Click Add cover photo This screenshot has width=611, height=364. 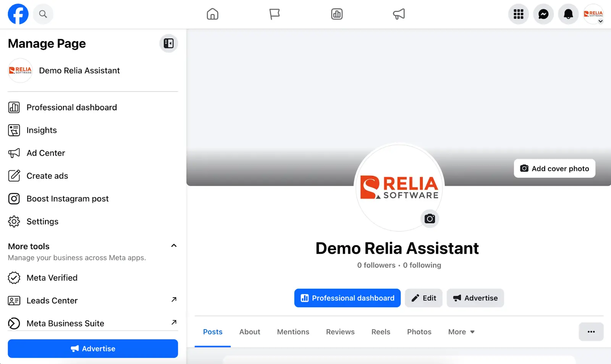tap(554, 168)
